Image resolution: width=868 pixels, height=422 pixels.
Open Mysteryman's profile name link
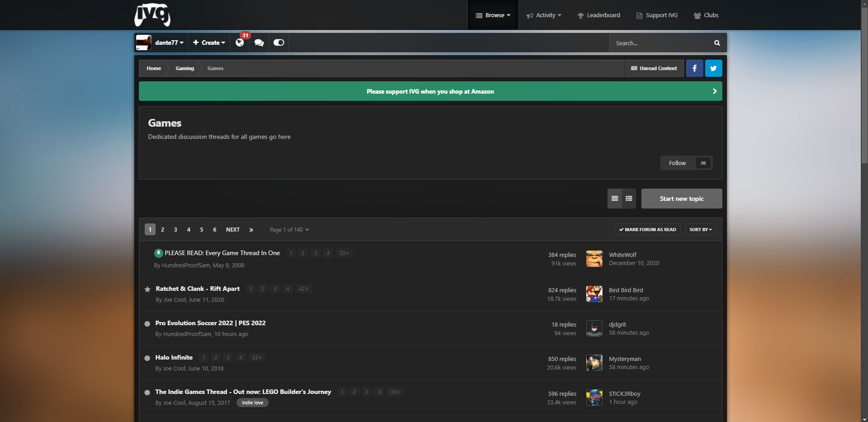(x=625, y=359)
